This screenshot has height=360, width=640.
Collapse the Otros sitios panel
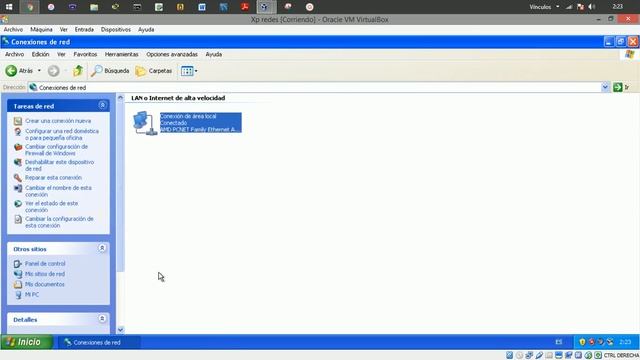click(102, 249)
